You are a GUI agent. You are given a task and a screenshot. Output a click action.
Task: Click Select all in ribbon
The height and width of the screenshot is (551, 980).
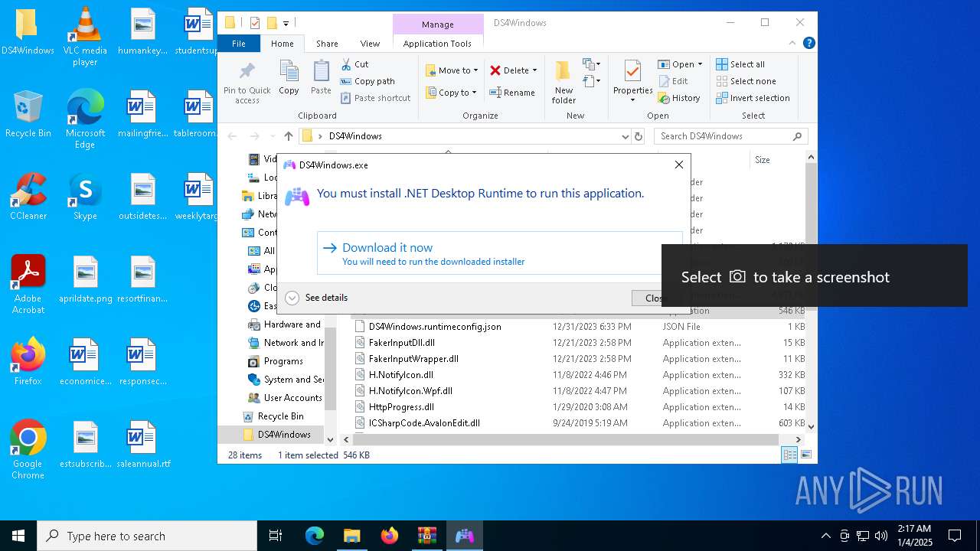pos(740,64)
